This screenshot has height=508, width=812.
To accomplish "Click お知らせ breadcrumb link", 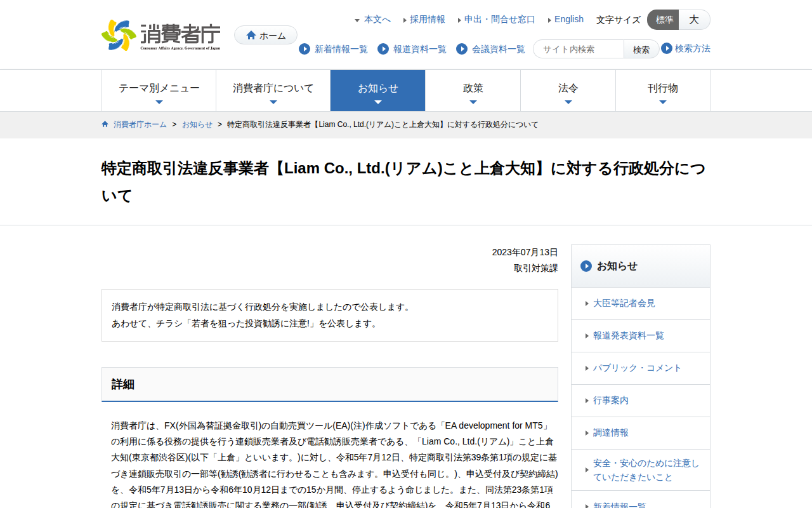I will (x=197, y=124).
